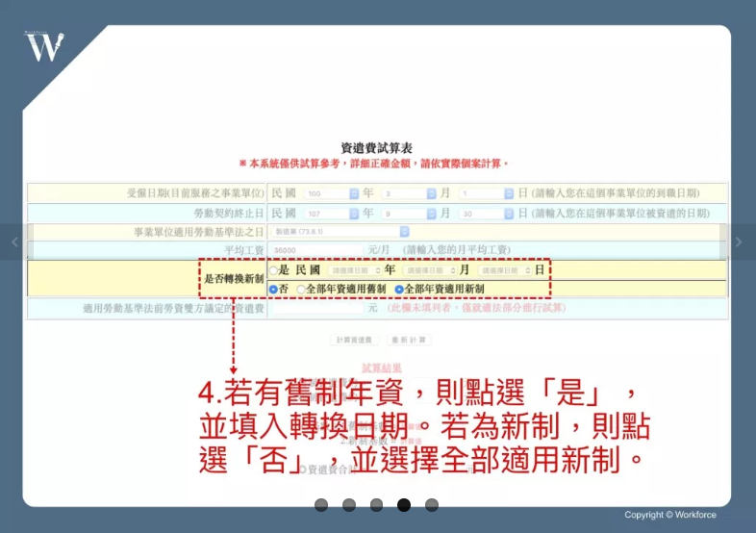Jump to the first slide dot
Viewport: 756px width, 533px height.
coord(321,505)
